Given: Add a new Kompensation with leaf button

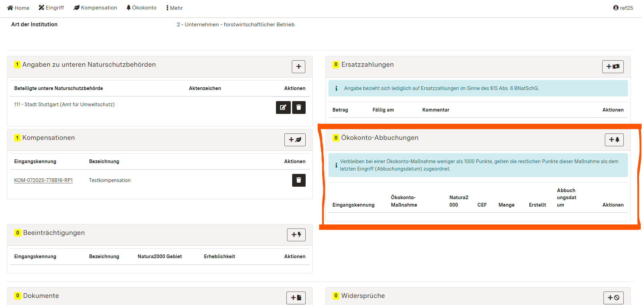Looking at the screenshot, I should point(295,140).
